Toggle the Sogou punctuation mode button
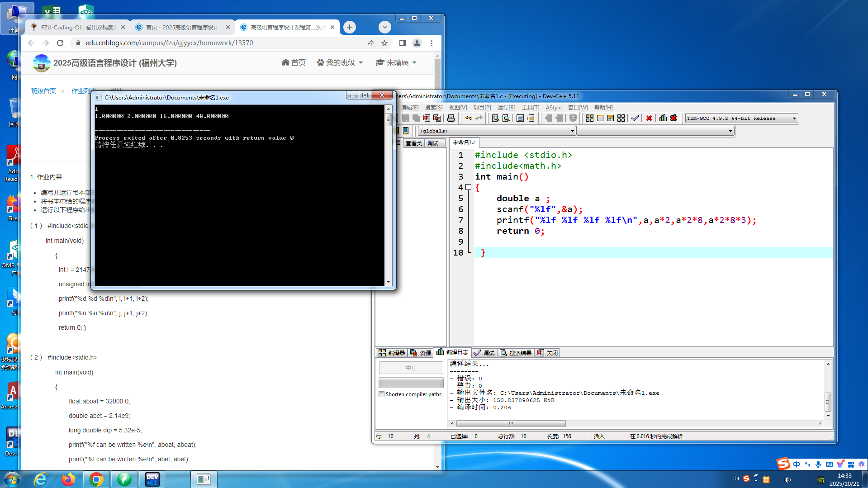The image size is (868, 488). 807,464
